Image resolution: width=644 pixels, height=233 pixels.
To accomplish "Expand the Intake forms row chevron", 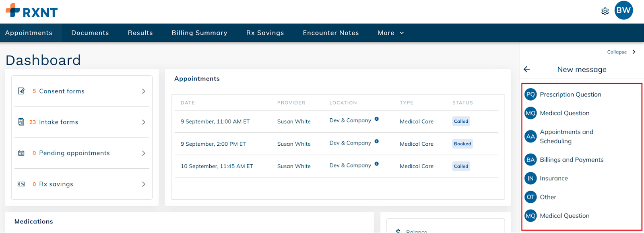I will tap(143, 122).
